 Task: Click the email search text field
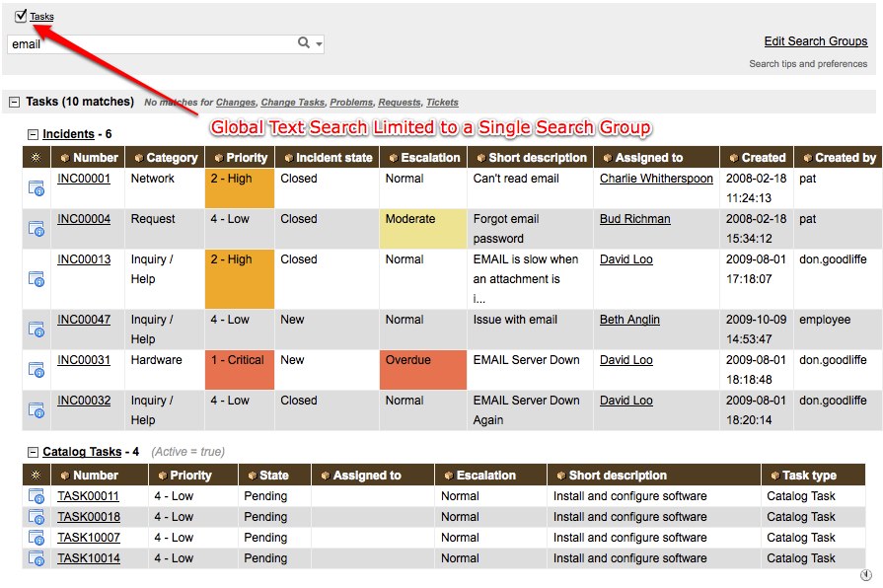148,44
